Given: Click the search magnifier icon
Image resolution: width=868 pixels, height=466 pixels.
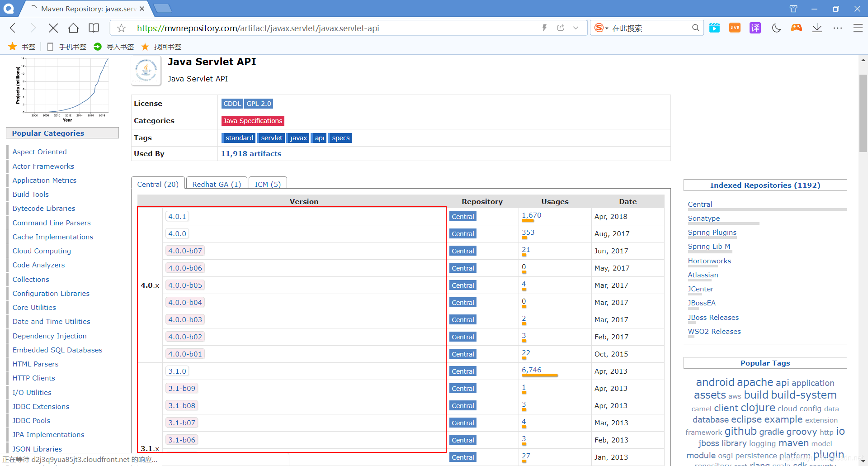Looking at the screenshot, I should [695, 28].
